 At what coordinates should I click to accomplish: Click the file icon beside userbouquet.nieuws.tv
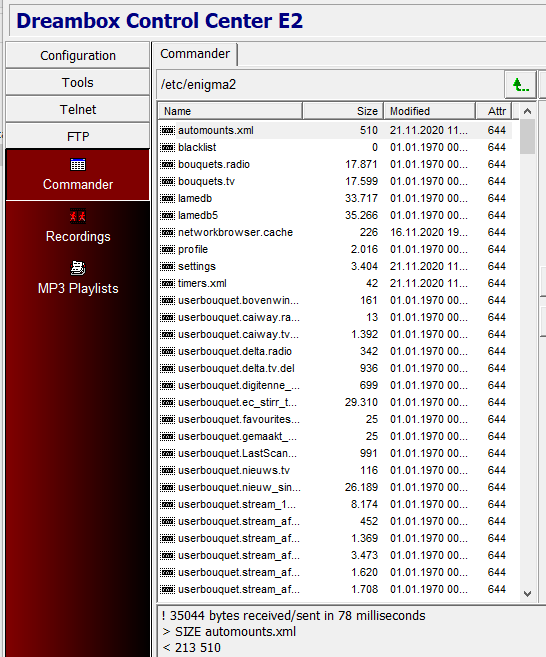tap(168, 470)
